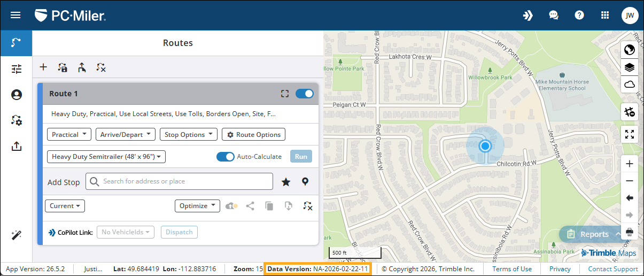Clear Route 1 stops icon
This screenshot has width=644, height=276.
(307, 206)
